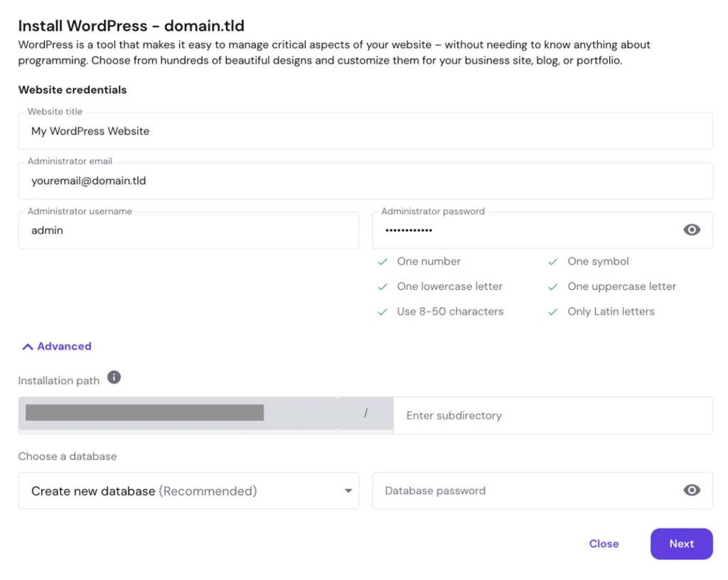
Task: Open the Installation path info tooltip icon
Action: pyautogui.click(x=114, y=377)
